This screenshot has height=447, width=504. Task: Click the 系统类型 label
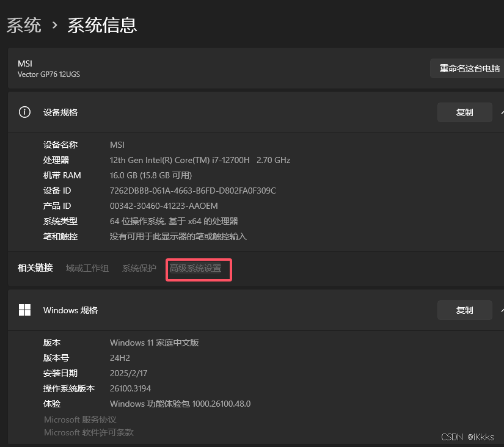click(x=60, y=221)
